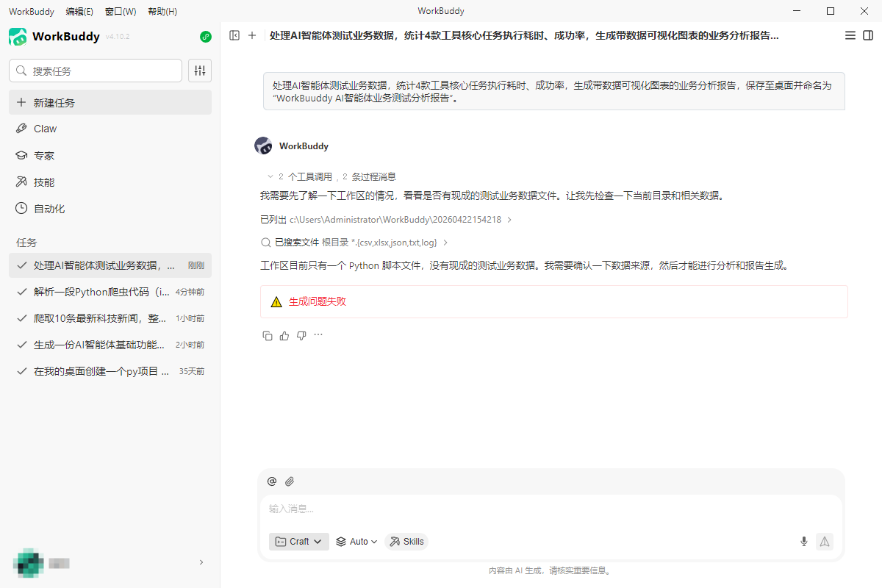Click the paperclip attachment icon
882x588 pixels.
coord(290,481)
